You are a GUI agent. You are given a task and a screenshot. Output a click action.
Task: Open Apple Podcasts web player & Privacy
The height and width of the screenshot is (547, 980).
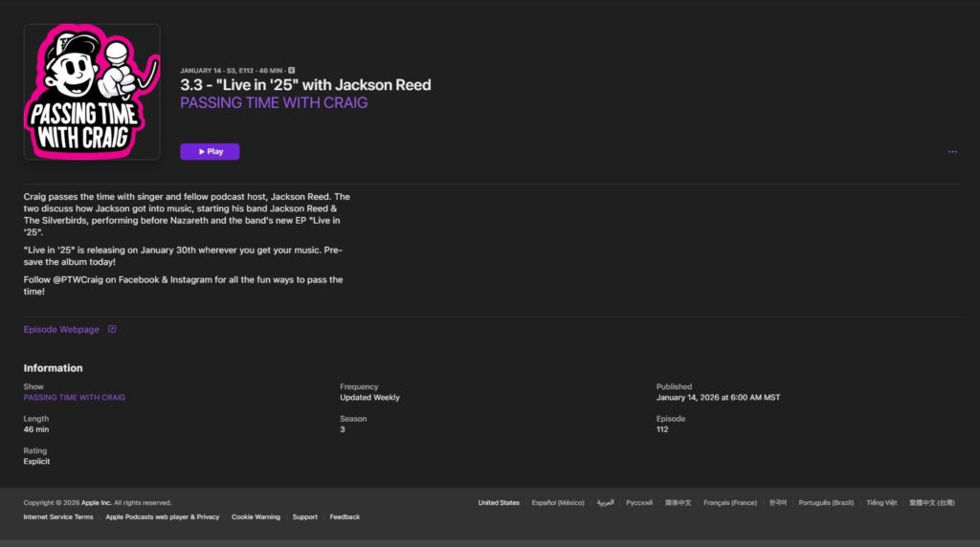[x=162, y=516]
